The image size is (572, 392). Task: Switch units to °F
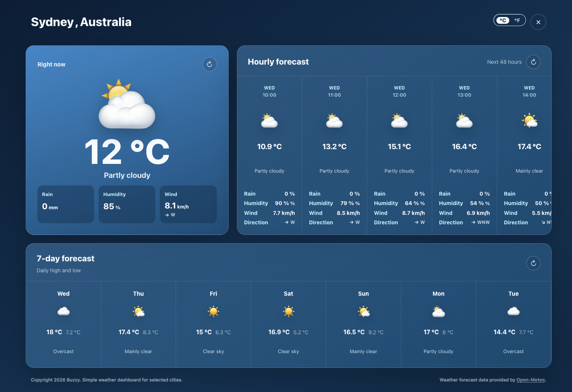517,20
